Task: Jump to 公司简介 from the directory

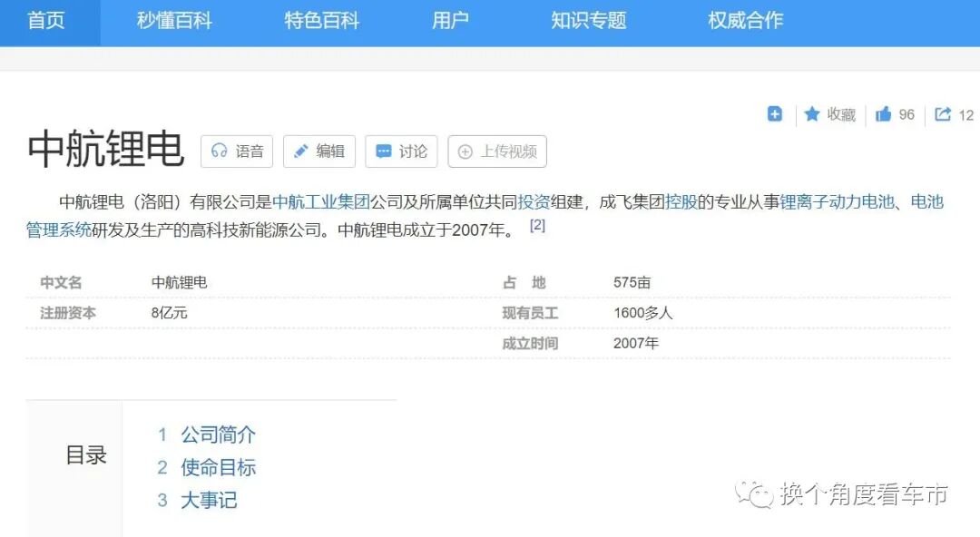Action: coord(219,434)
